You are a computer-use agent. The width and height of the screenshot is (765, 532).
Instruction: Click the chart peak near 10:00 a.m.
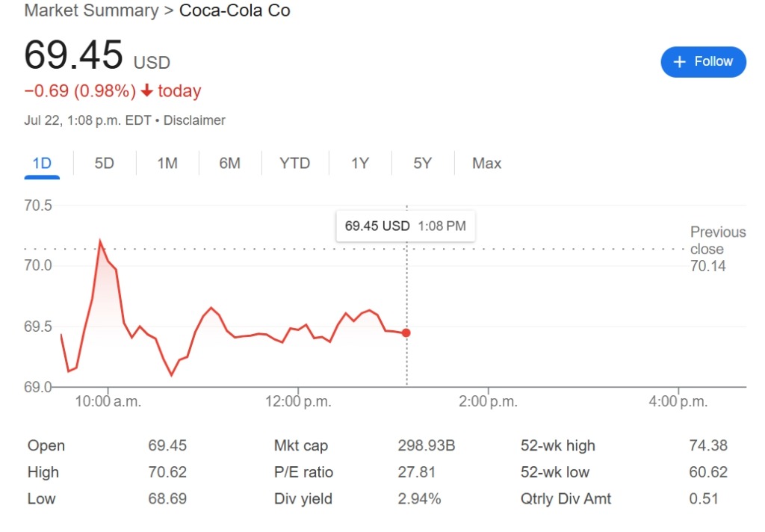pos(100,241)
